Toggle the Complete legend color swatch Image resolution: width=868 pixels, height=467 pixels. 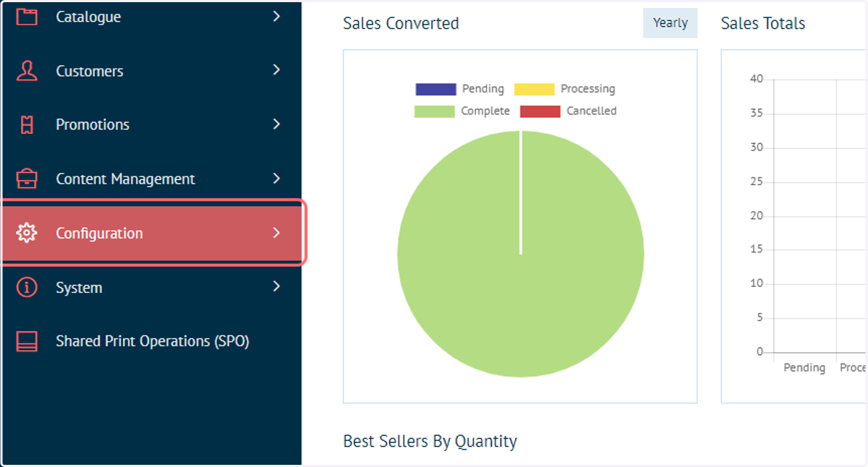tap(435, 111)
